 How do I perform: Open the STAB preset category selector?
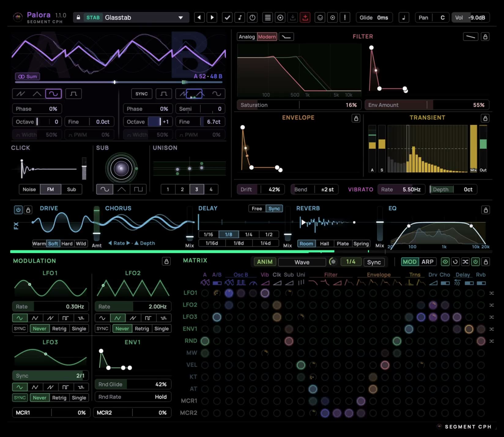pos(93,17)
